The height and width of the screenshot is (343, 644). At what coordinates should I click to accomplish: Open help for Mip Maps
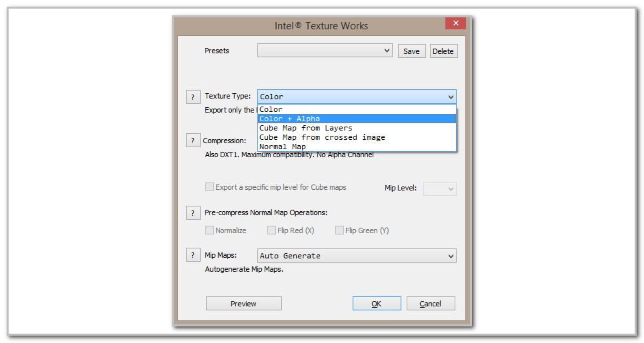pyautogui.click(x=193, y=255)
